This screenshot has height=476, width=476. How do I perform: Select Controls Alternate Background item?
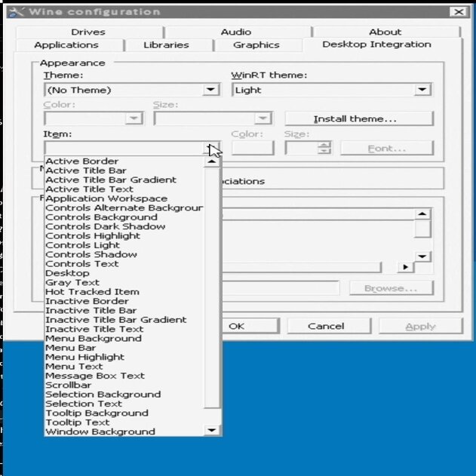click(124, 208)
